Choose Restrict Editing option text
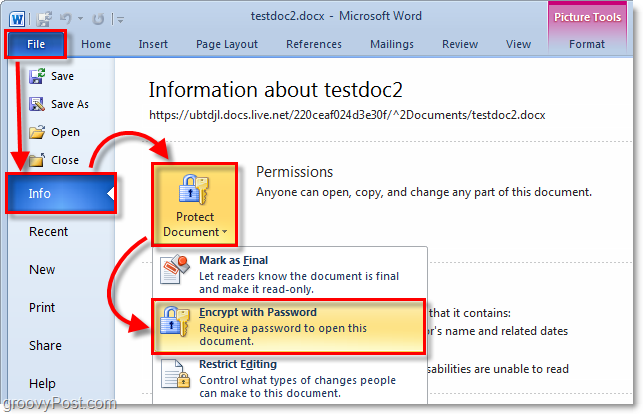Image resolution: width=643 pixels, height=414 pixels. [x=238, y=364]
